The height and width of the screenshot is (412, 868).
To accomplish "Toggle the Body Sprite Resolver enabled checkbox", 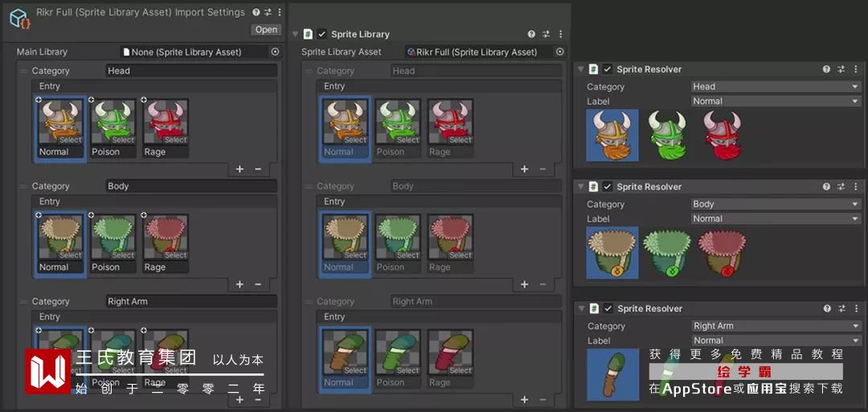I will click(608, 187).
